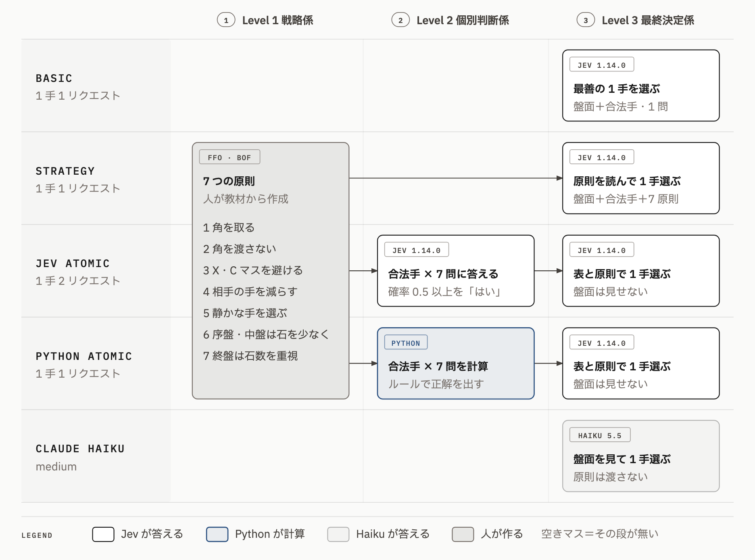Click the 人が作る legend gray swatch
The width and height of the screenshot is (755, 560).
463,534
